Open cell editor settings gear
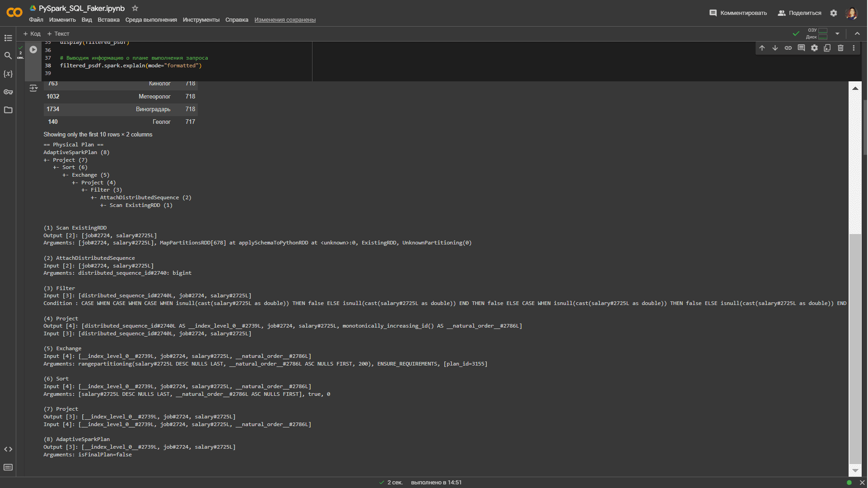 click(815, 48)
